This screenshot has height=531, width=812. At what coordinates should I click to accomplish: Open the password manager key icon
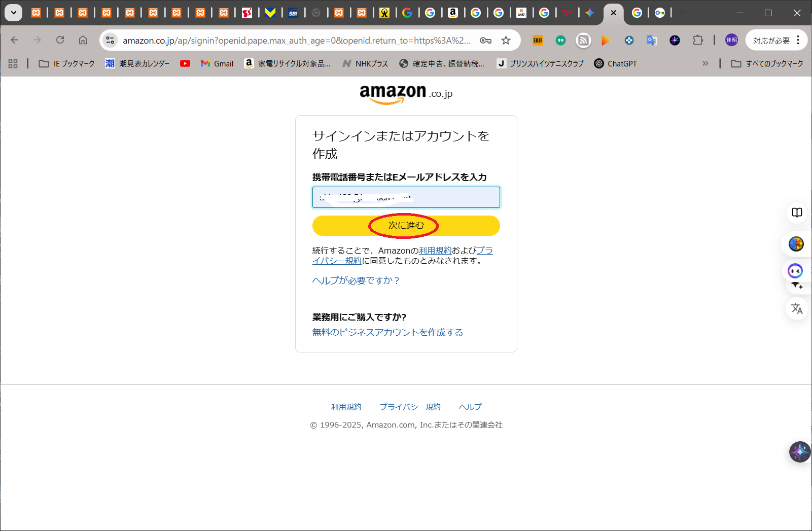pyautogui.click(x=485, y=41)
